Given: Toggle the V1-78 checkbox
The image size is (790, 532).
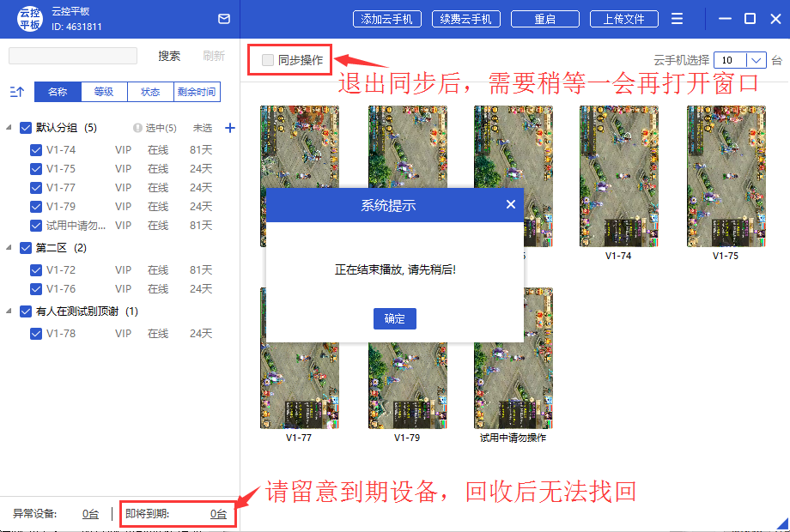Looking at the screenshot, I should (36, 334).
